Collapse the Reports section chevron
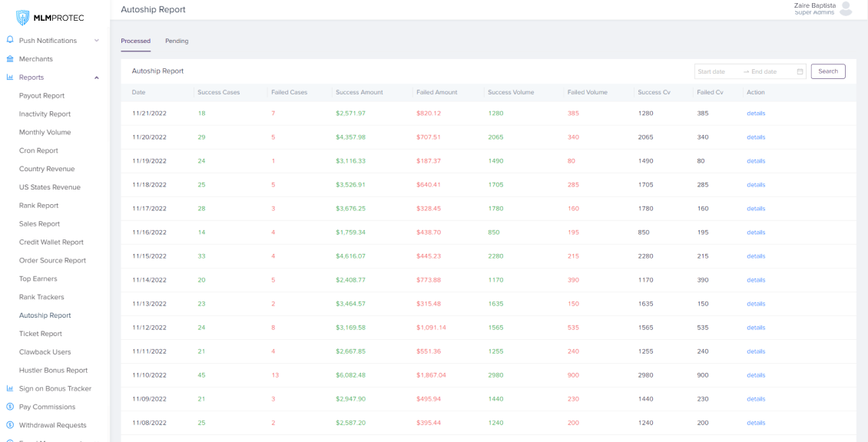This screenshot has width=868, height=442. pos(97,78)
